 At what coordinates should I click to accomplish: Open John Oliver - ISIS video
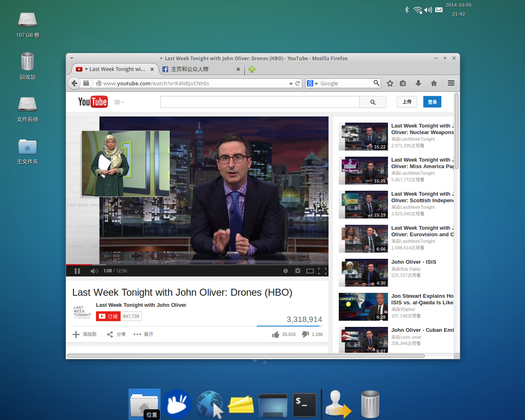point(413,262)
